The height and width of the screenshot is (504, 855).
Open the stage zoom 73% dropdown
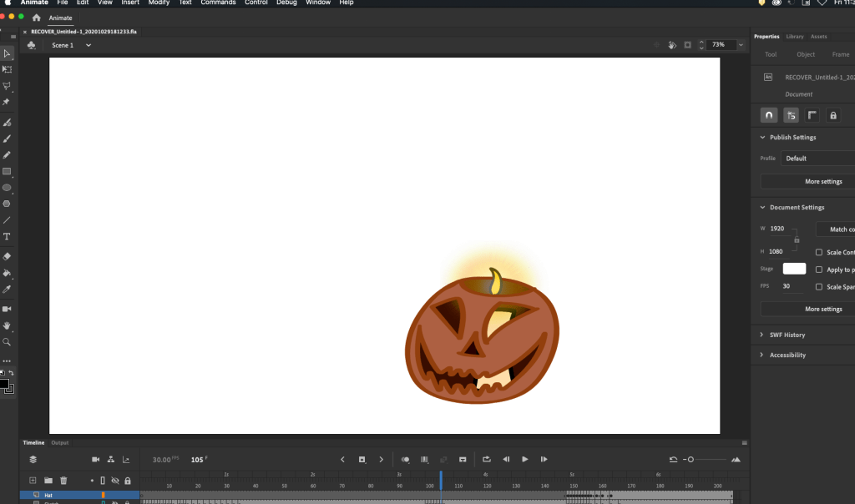[740, 45]
